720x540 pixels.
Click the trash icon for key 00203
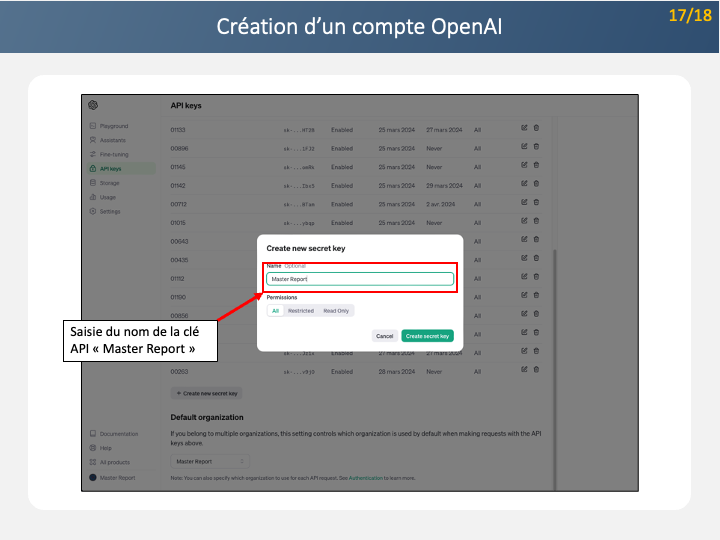pyautogui.click(x=535, y=371)
